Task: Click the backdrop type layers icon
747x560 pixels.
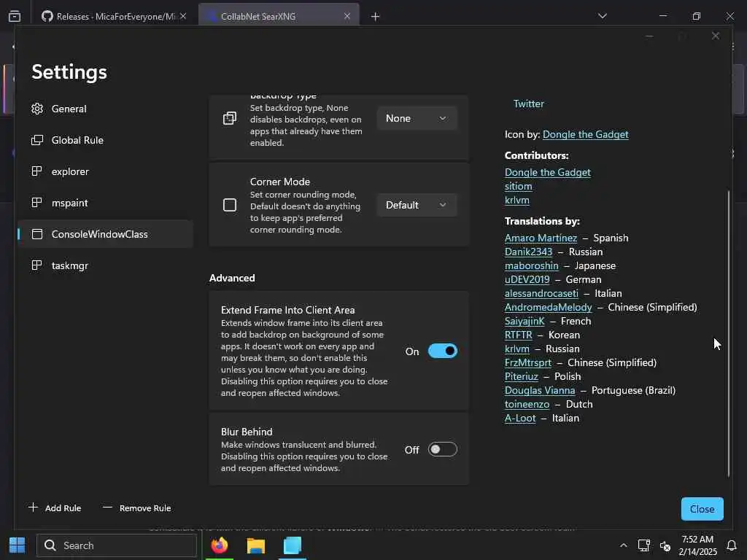Action: pos(230,118)
